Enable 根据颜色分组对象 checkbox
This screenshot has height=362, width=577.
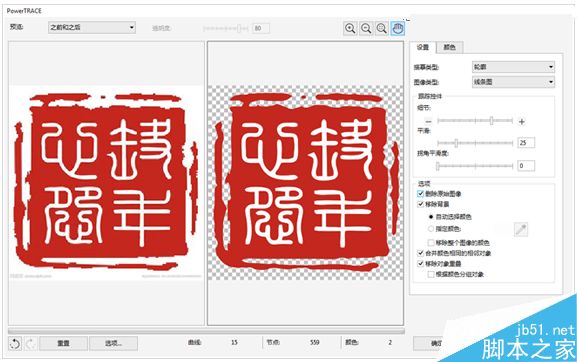431,274
